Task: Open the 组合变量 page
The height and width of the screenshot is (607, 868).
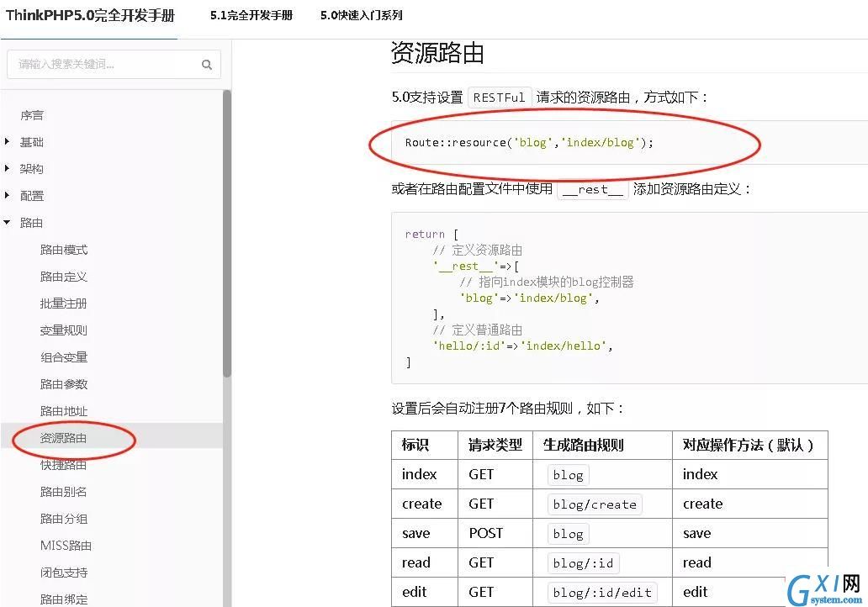Action: tap(64, 357)
